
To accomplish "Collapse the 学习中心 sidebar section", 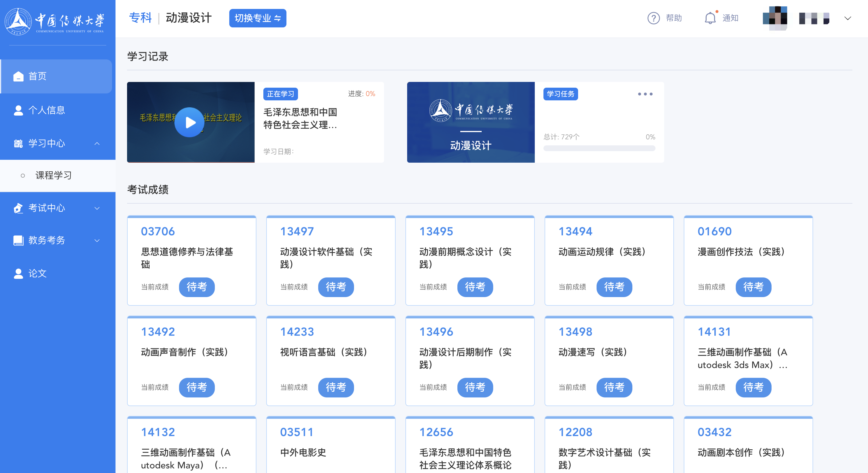I will [97, 143].
